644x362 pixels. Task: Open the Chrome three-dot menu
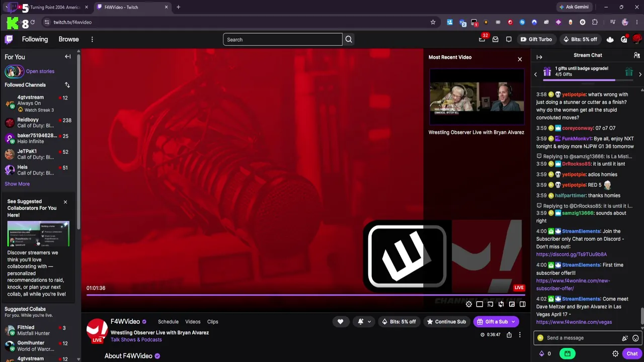click(x=636, y=22)
